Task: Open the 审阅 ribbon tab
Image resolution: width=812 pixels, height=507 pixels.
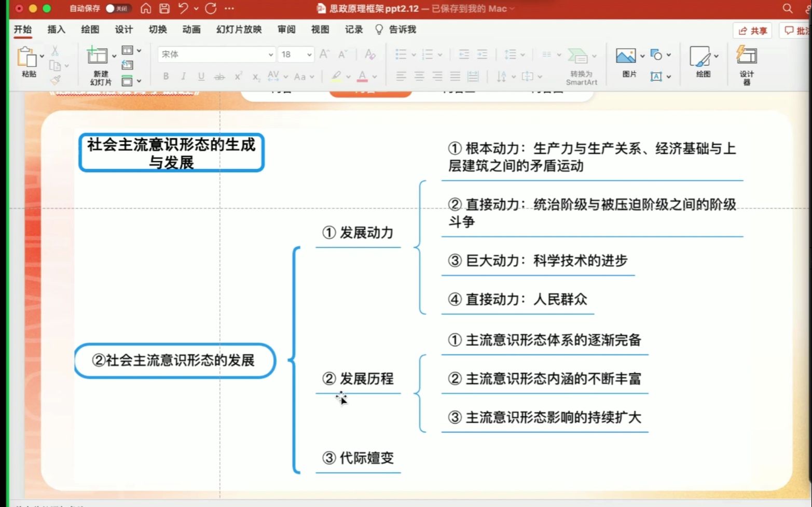Action: pos(286,30)
